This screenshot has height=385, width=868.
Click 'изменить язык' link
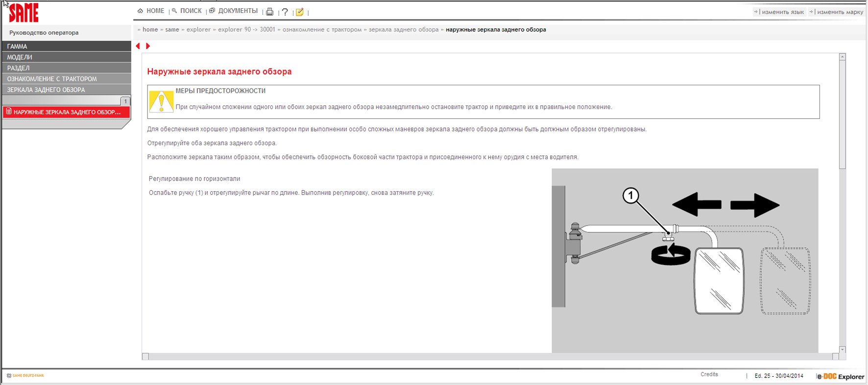click(x=782, y=12)
